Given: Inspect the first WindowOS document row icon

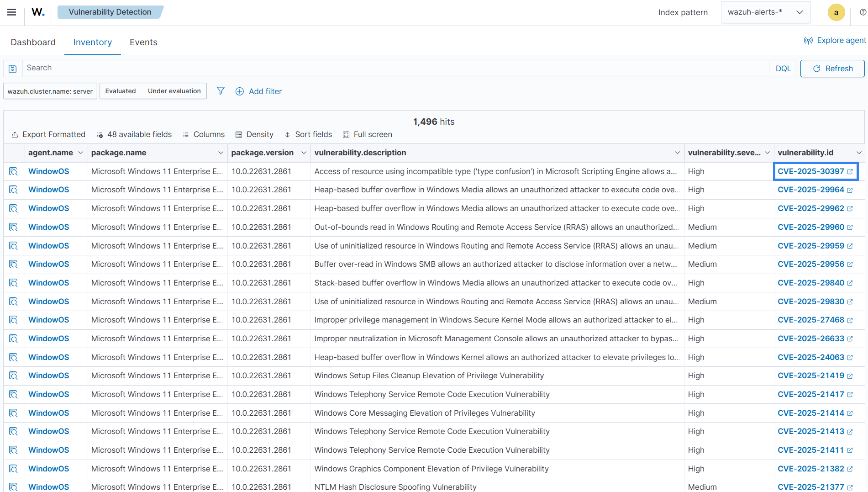Looking at the screenshot, I should [x=13, y=171].
